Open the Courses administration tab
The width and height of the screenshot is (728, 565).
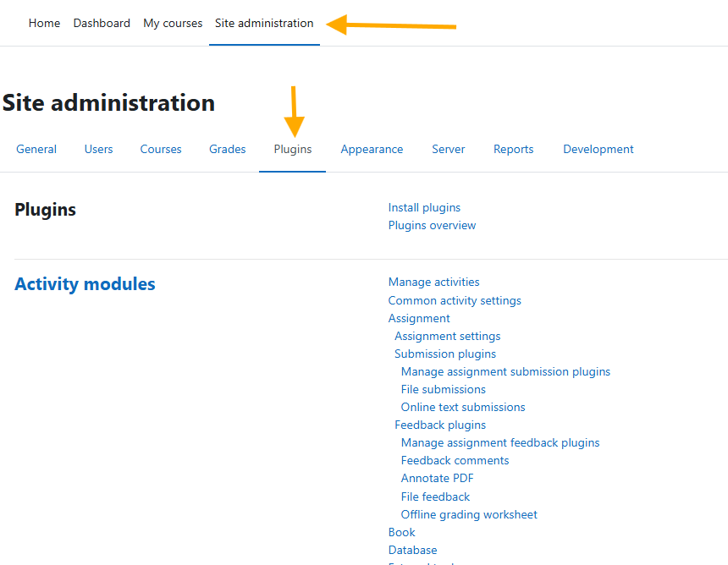coord(161,149)
